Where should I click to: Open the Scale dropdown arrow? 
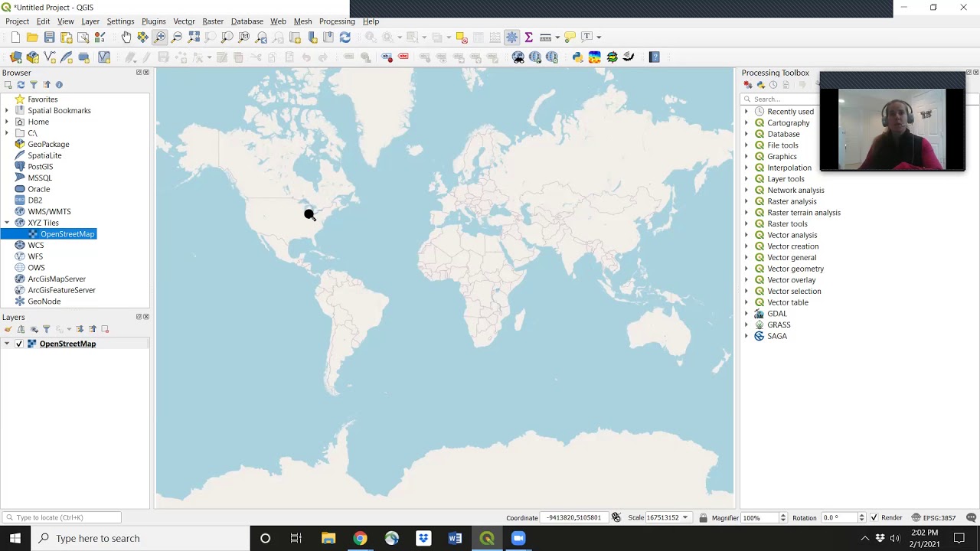[x=685, y=518]
